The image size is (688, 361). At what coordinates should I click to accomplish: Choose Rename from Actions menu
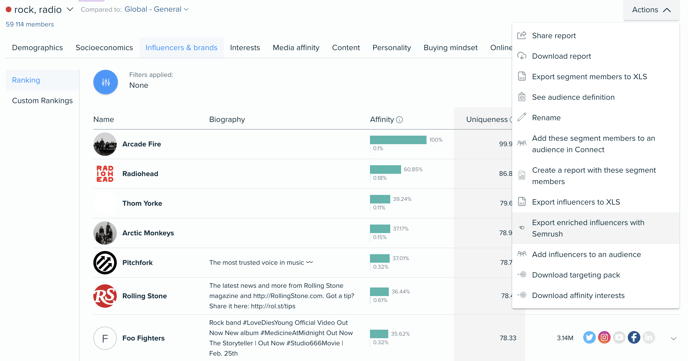(595, 118)
